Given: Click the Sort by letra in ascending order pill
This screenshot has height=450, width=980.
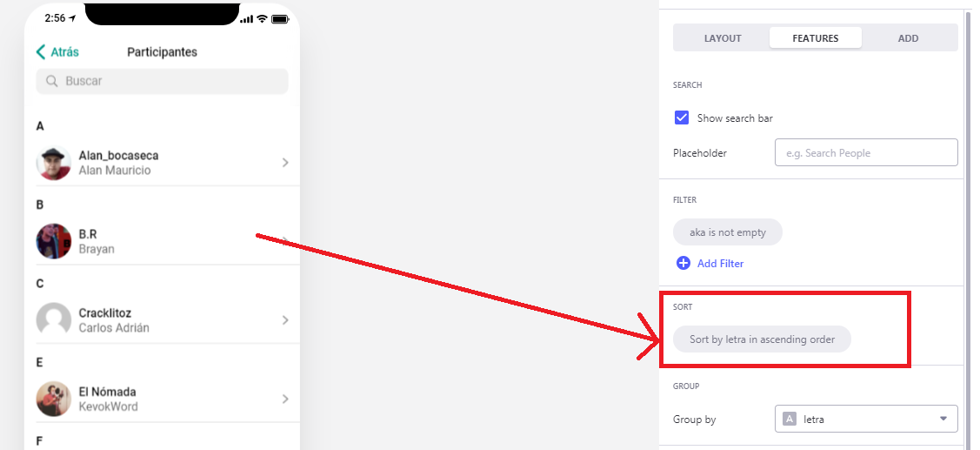Looking at the screenshot, I should click(762, 339).
